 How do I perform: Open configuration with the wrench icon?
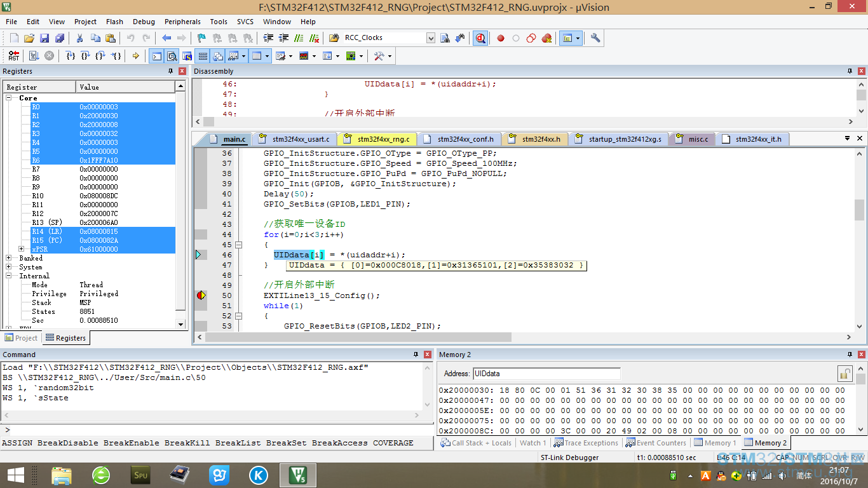click(x=595, y=38)
